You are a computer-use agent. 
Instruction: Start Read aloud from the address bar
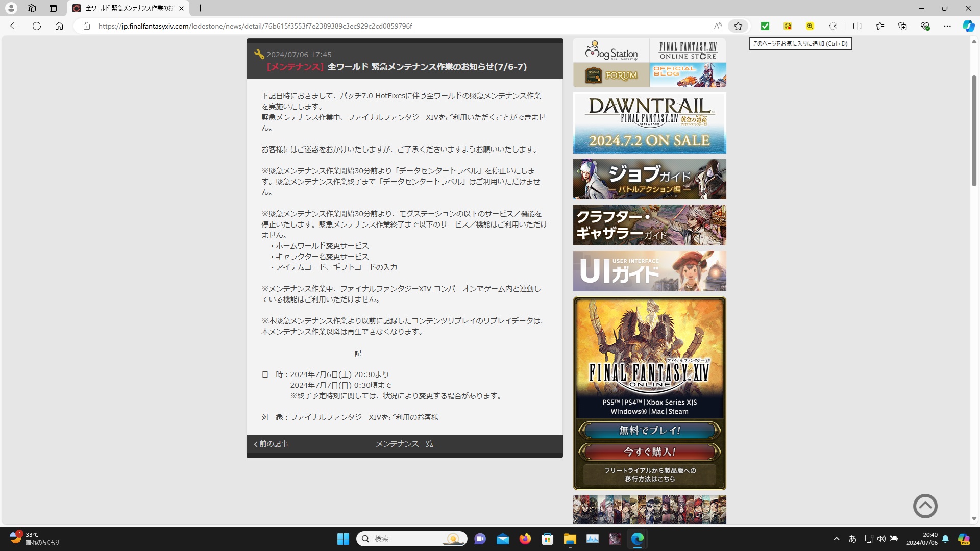point(717,26)
